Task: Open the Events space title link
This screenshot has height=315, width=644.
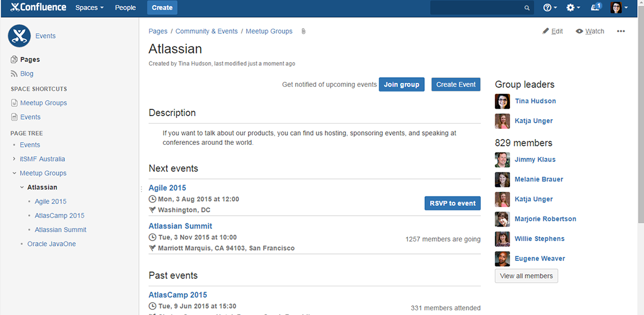Action: 45,36
